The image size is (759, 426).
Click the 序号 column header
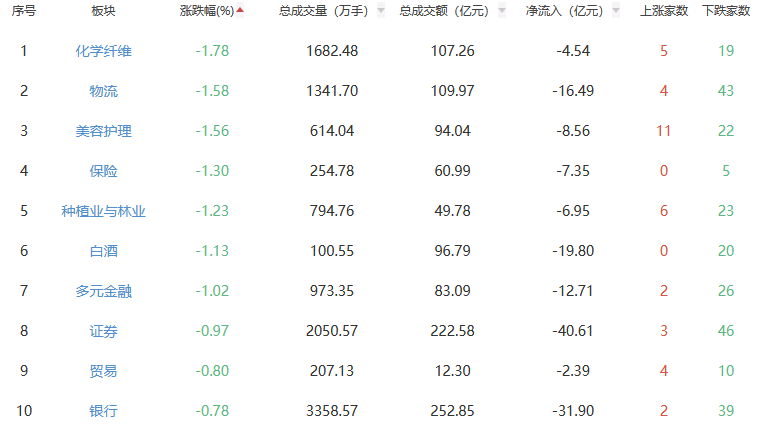coord(24,11)
